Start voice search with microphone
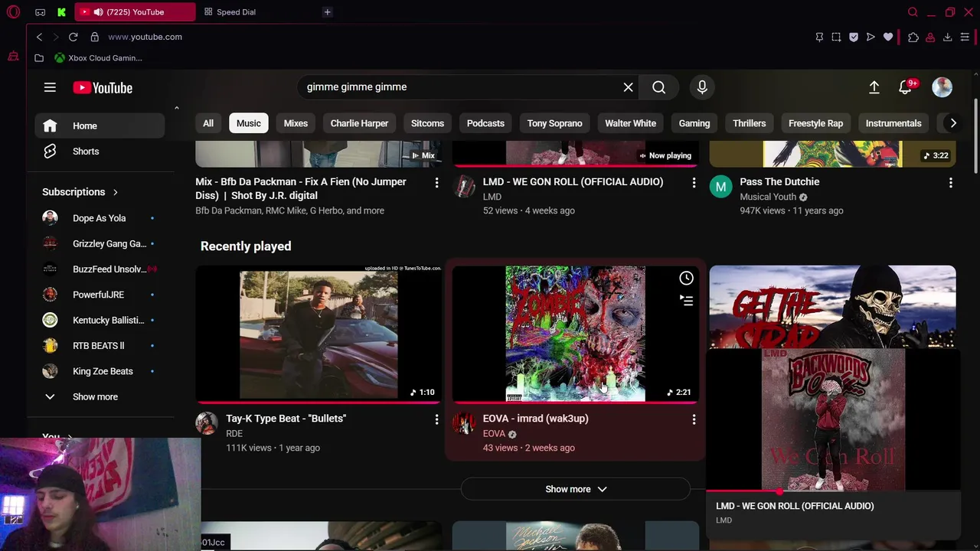Viewport: 980px width, 551px height. pyautogui.click(x=702, y=87)
